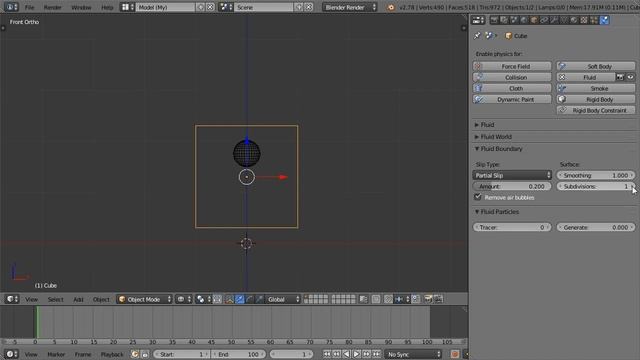Toggle Fluid render visibility camera icon

[x=620, y=77]
